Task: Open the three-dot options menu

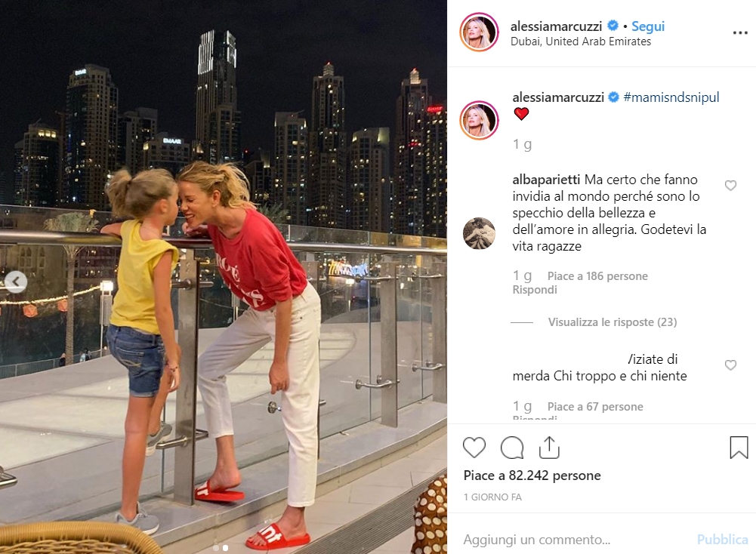Action: [x=740, y=32]
